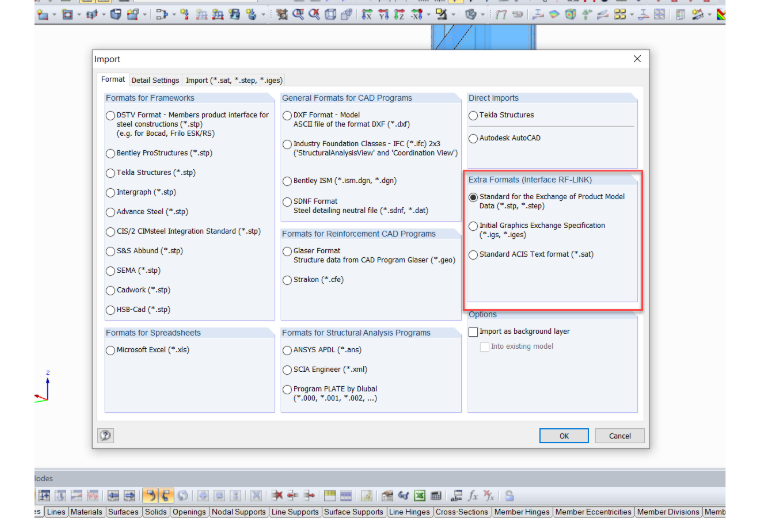Viewport: 760px width, 518px height.
Task: Click the blue right arrow table icon
Action: coord(130,496)
